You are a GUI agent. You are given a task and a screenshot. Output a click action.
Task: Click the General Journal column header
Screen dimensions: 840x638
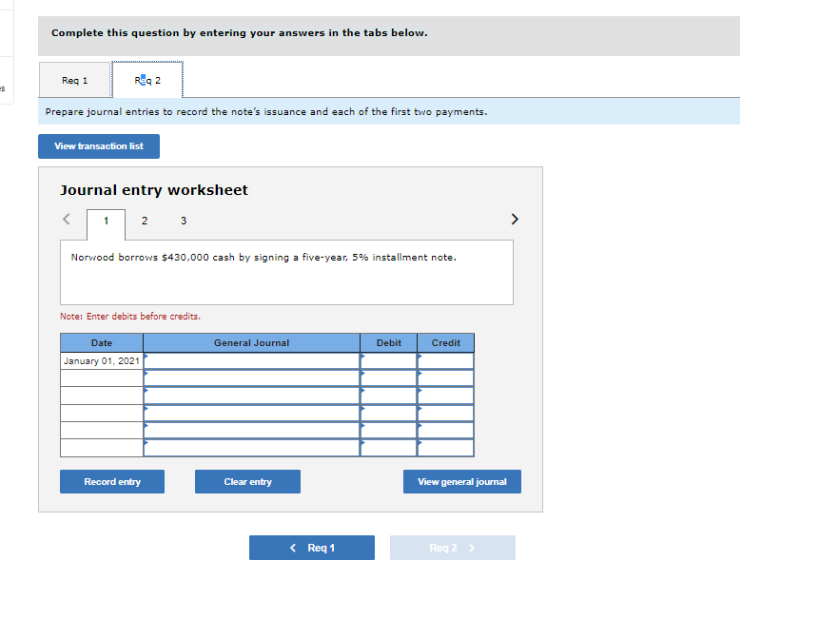(252, 342)
